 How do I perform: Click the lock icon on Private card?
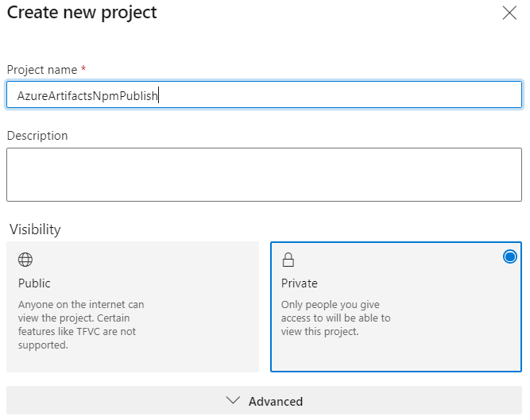click(288, 260)
